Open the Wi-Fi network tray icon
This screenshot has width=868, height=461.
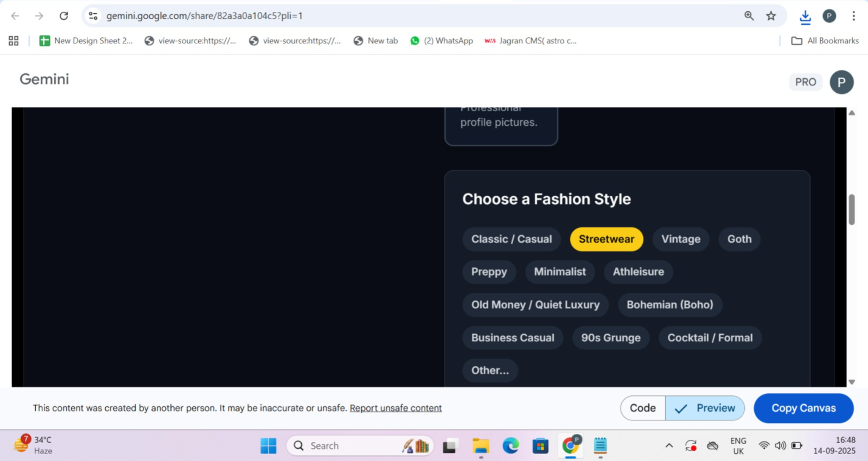(x=764, y=446)
